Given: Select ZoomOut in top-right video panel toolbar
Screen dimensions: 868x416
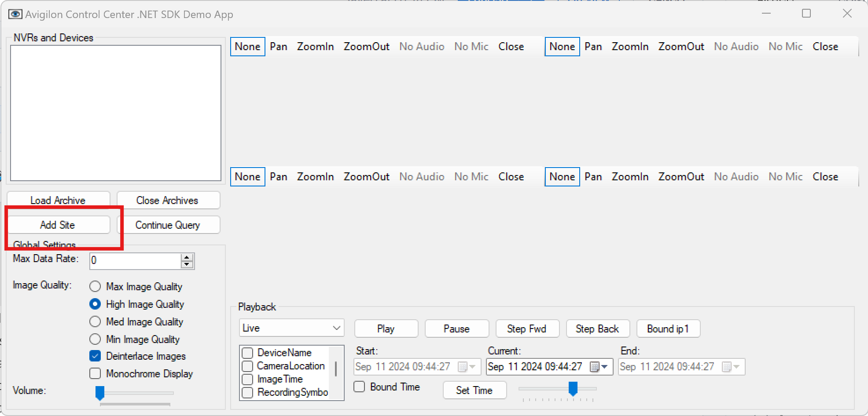Looking at the screenshot, I should (x=681, y=47).
